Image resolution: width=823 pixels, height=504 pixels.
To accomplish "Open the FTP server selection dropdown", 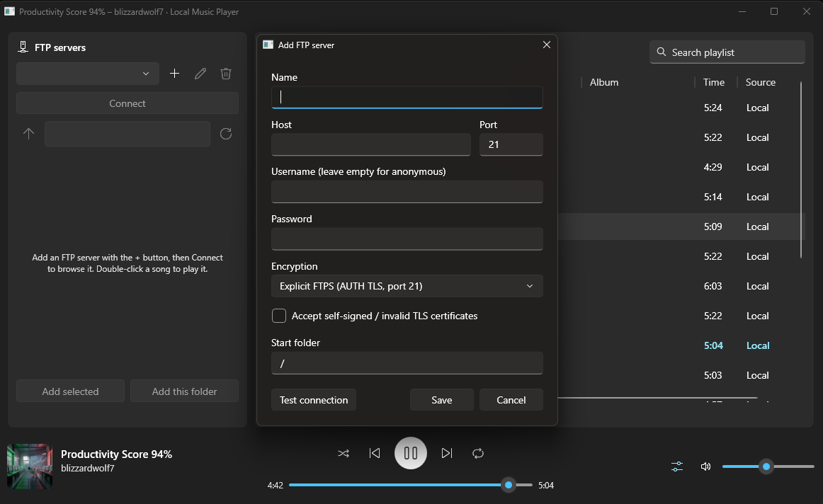I will click(88, 74).
